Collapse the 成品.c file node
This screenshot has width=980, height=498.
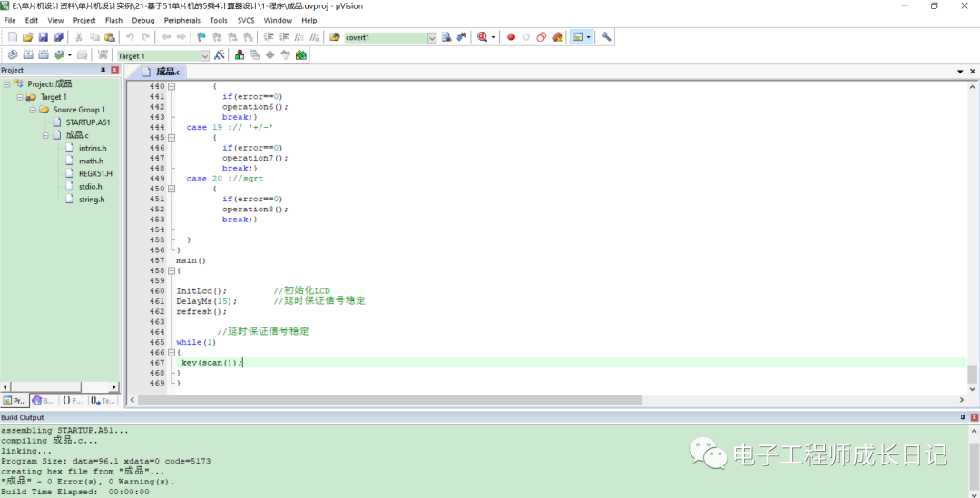45,135
